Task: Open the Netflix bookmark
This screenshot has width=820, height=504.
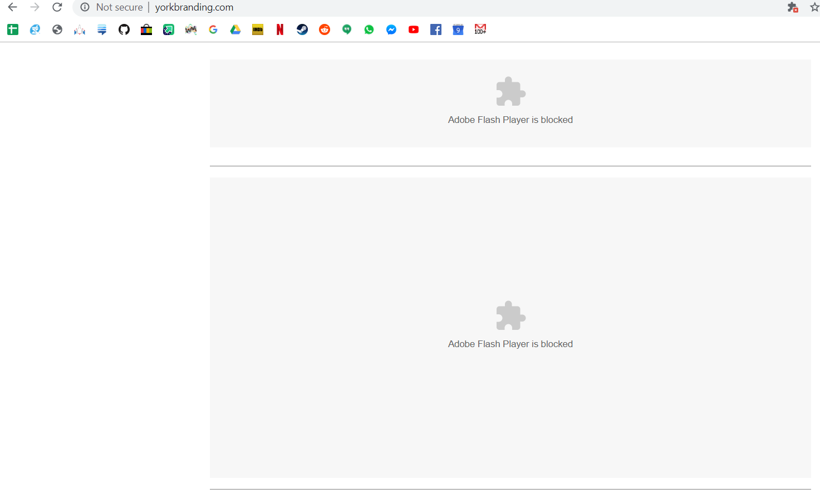Action: (280, 29)
